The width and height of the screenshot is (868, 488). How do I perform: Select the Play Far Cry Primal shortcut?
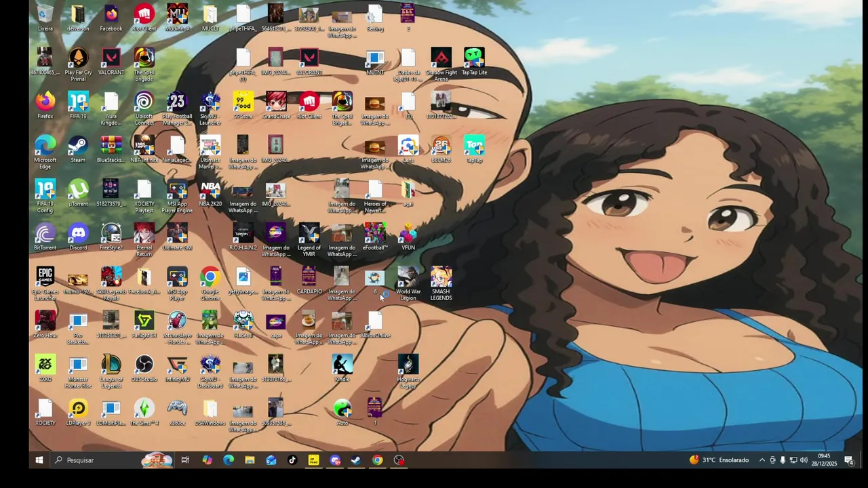click(x=78, y=65)
